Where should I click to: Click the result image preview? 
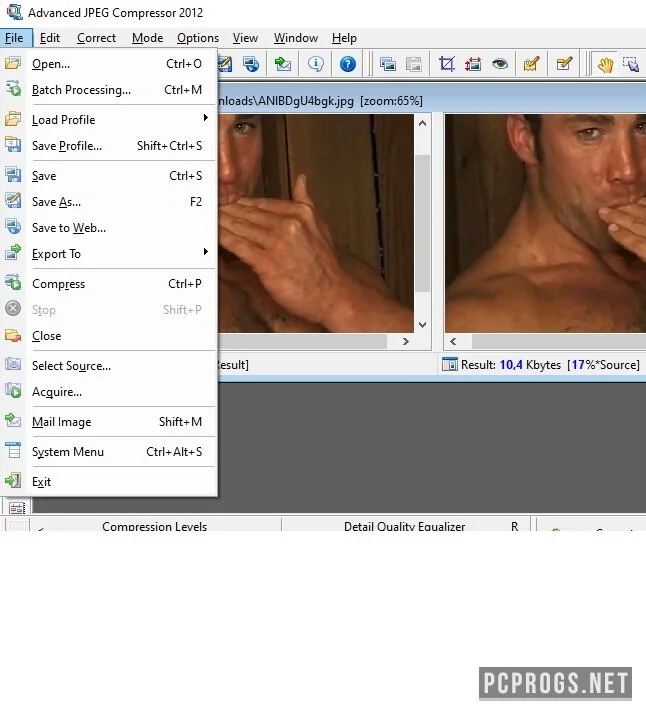click(545, 223)
